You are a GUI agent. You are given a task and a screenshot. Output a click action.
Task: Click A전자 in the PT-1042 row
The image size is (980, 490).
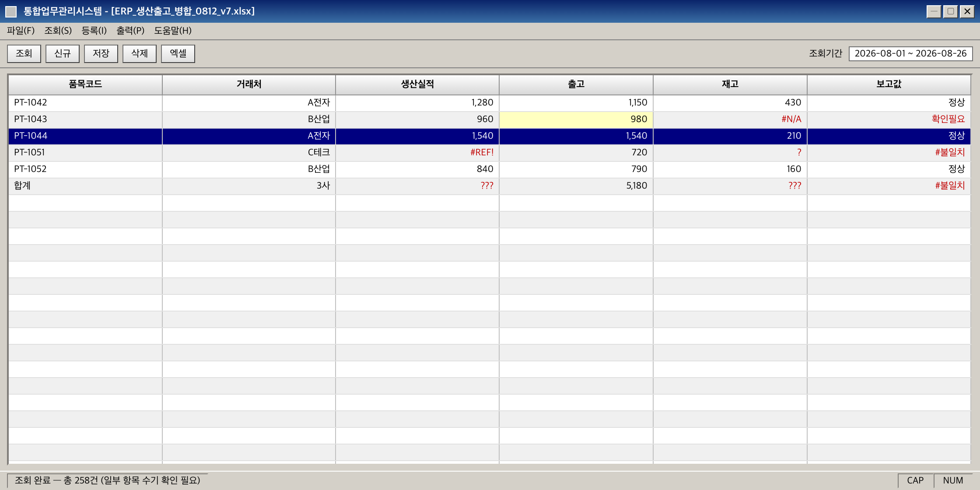(249, 103)
